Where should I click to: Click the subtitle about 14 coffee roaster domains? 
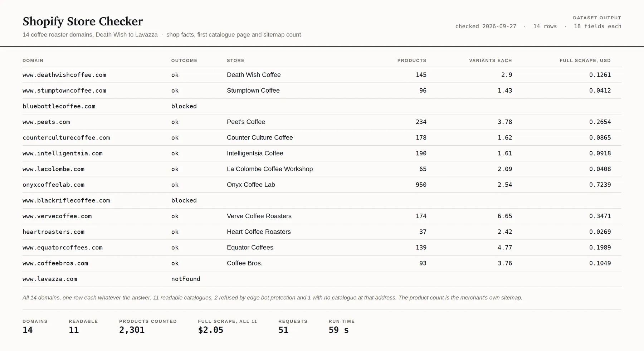tap(162, 35)
